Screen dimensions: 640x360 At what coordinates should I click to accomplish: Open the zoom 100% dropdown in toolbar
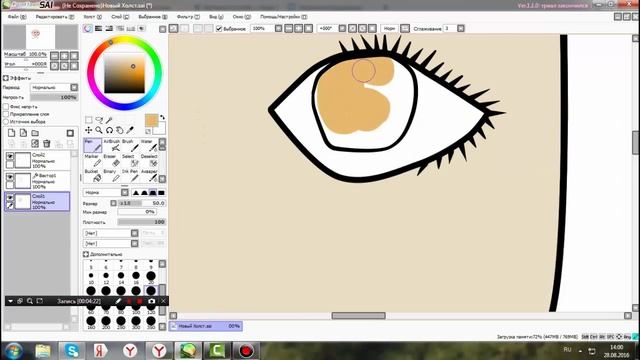[278, 29]
